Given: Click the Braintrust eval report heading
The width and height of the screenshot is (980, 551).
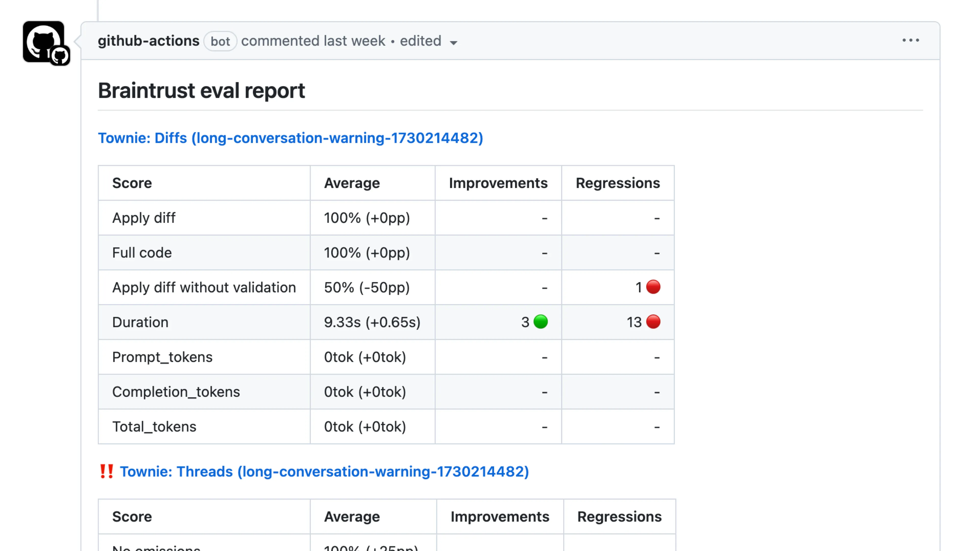Looking at the screenshot, I should click(x=201, y=91).
